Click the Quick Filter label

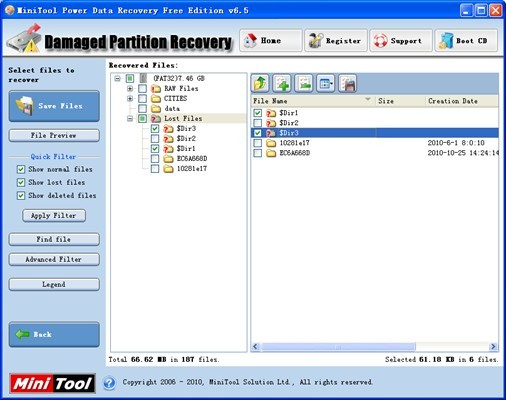(x=53, y=157)
